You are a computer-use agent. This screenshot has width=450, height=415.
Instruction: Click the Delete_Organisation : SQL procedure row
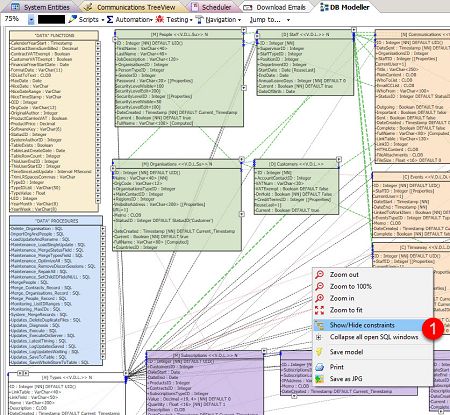pos(37,229)
